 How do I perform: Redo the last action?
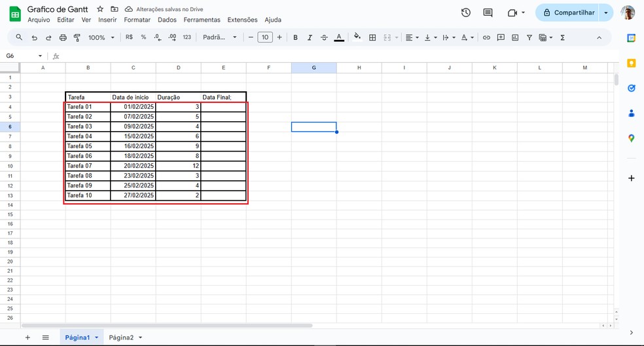click(48, 37)
